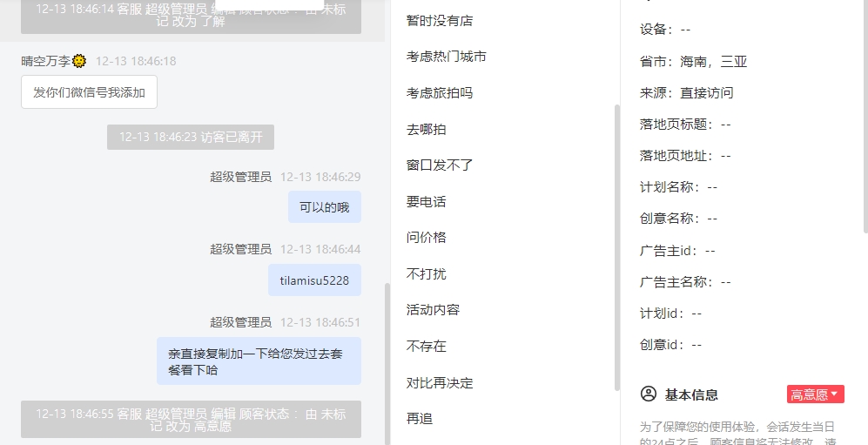
Task: Click the chat panel vertical scrollbar
Action: (387, 362)
